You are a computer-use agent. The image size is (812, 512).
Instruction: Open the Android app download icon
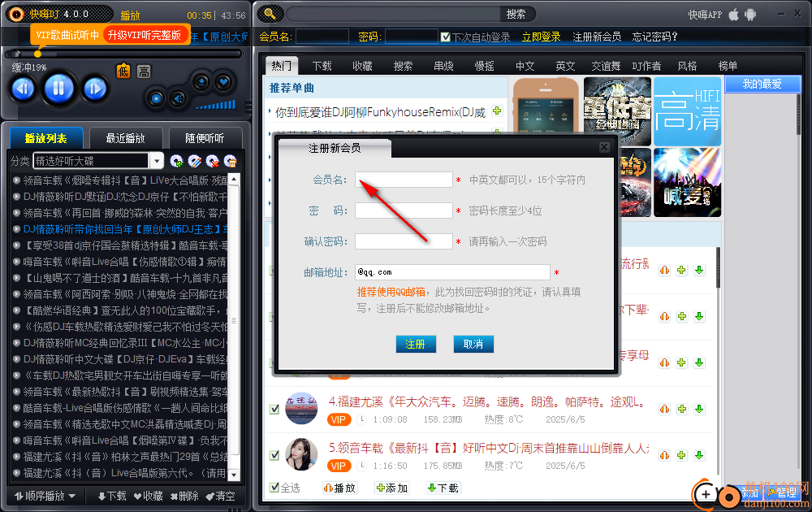coord(750,15)
